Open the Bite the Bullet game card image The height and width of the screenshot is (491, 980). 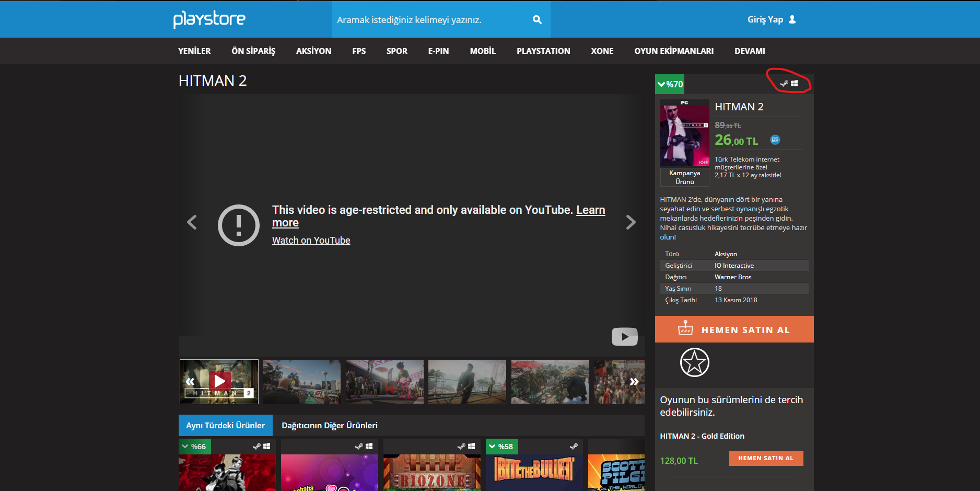pyautogui.click(x=534, y=473)
